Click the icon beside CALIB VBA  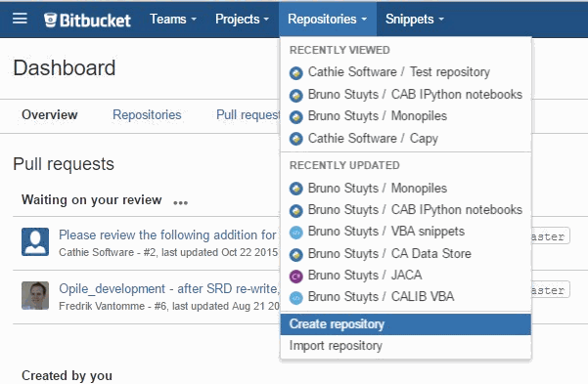(295, 298)
